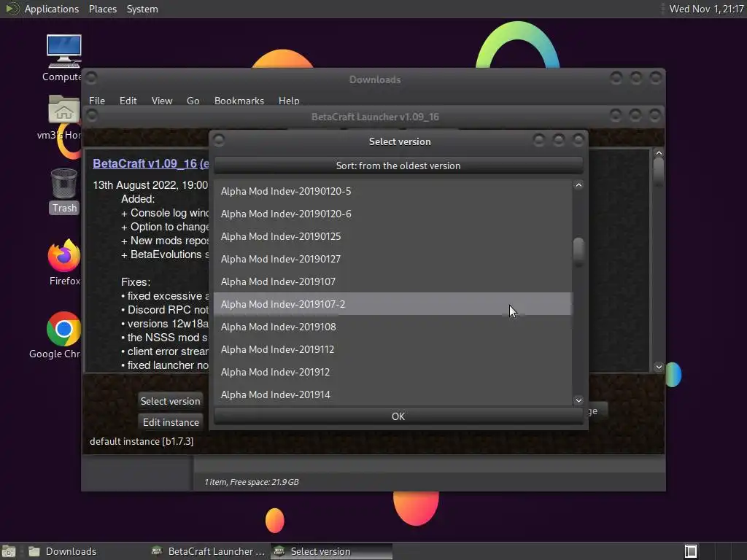This screenshot has width=747, height=560.
Task: Switch to Select version taskbar entry
Action: pyautogui.click(x=332, y=551)
